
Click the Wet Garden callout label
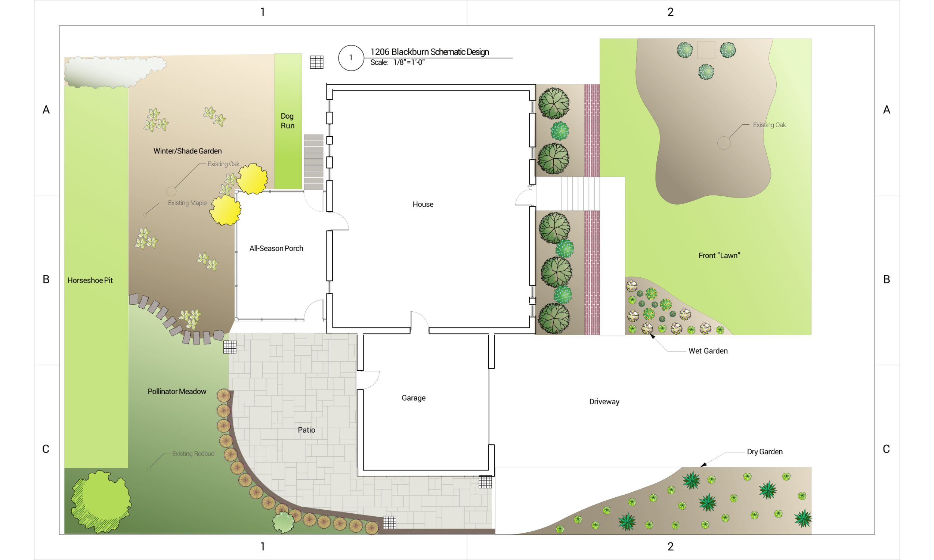pyautogui.click(x=708, y=351)
